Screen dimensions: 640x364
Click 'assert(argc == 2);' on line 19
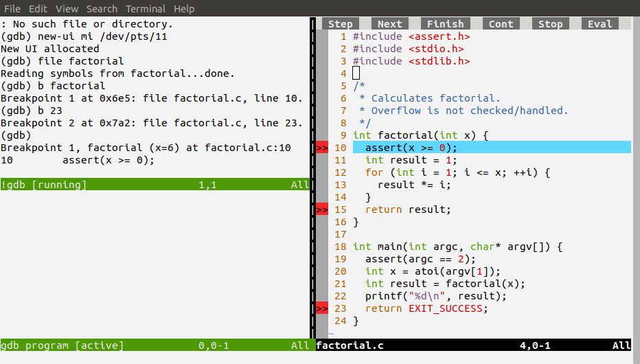pyautogui.click(x=420, y=259)
